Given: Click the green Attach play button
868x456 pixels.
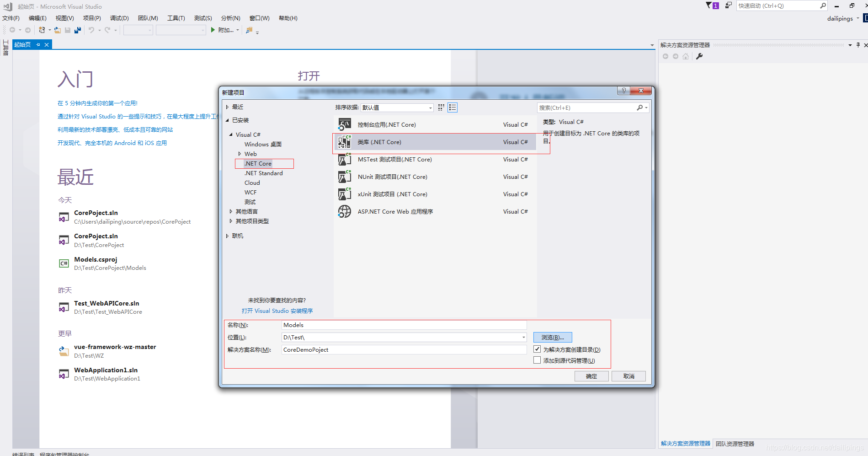Looking at the screenshot, I should 213,30.
